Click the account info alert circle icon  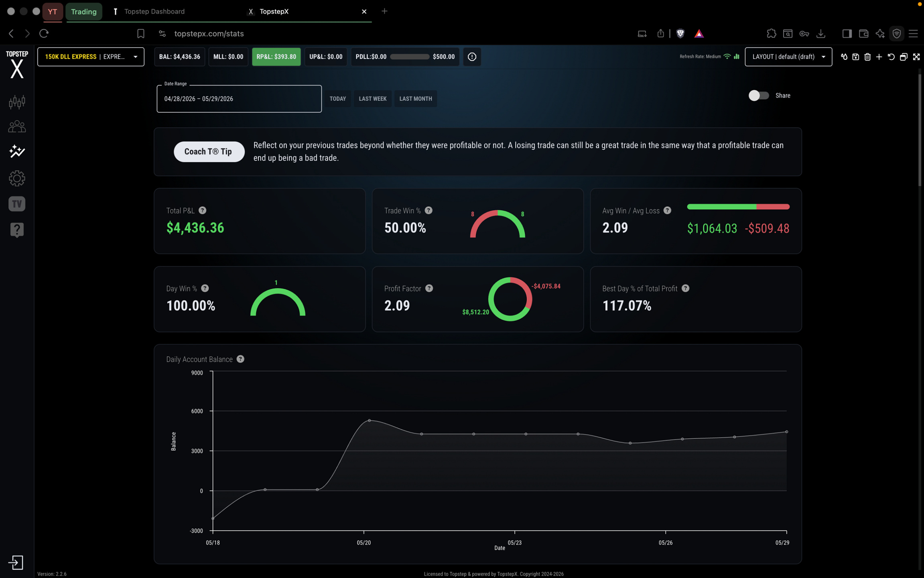pos(472,57)
